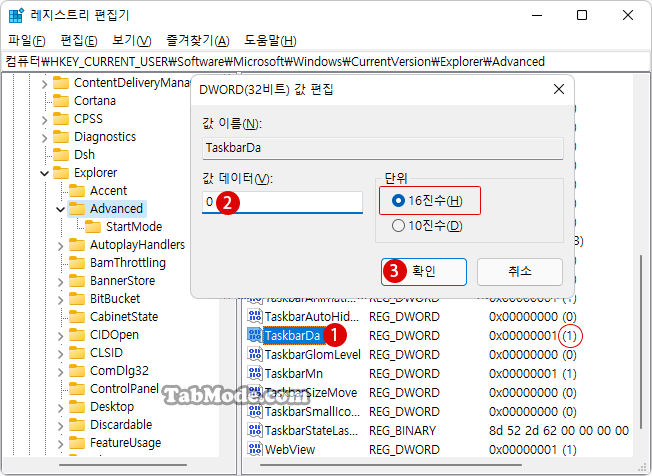Open the 즐겨찾기(A) menu
Image resolution: width=652 pixels, height=476 pixels.
(198, 41)
